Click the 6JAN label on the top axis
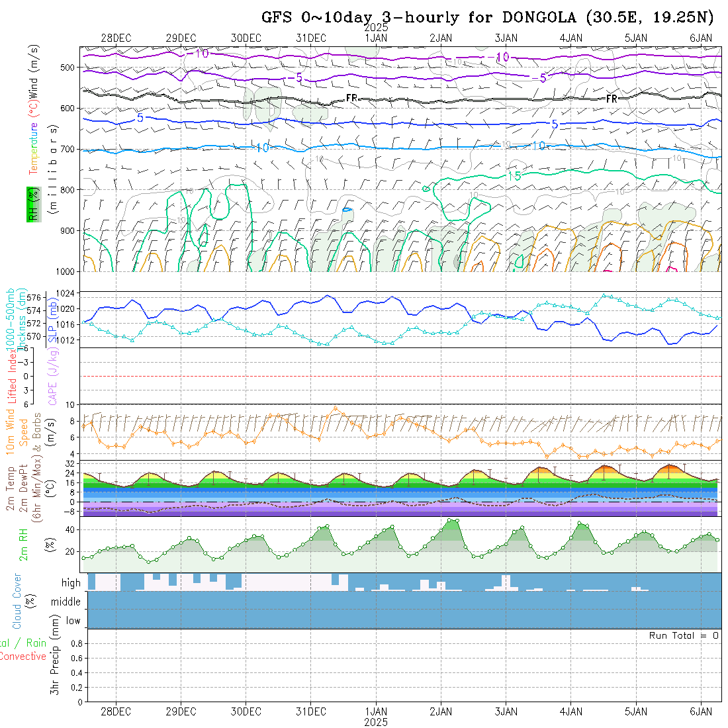Screen dimensions: 728x728 tap(701, 38)
